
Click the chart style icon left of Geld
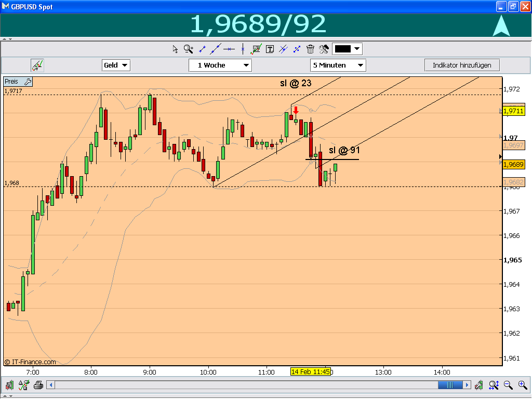tap(37, 65)
